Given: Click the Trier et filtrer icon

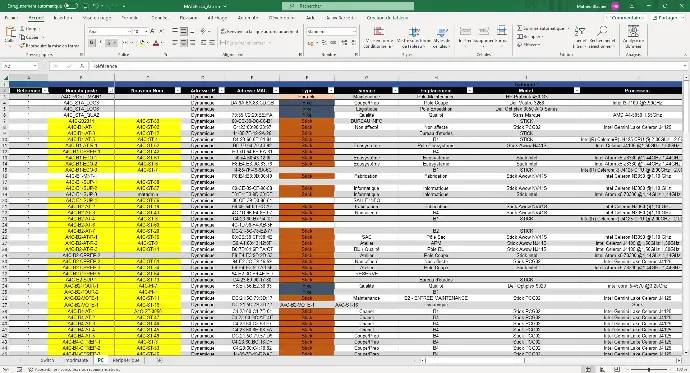Looking at the screenshot, I should pos(581,37).
